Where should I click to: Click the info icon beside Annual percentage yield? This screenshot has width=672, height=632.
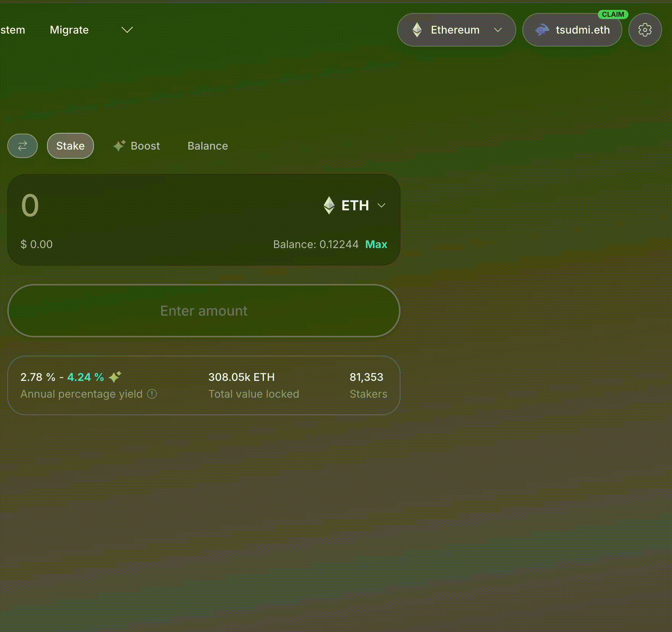(152, 394)
